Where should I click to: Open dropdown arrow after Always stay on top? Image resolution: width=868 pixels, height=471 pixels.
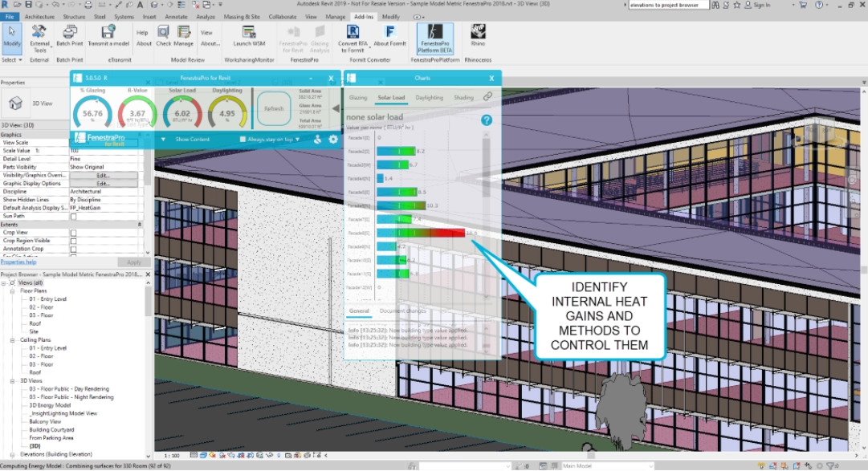(297, 140)
